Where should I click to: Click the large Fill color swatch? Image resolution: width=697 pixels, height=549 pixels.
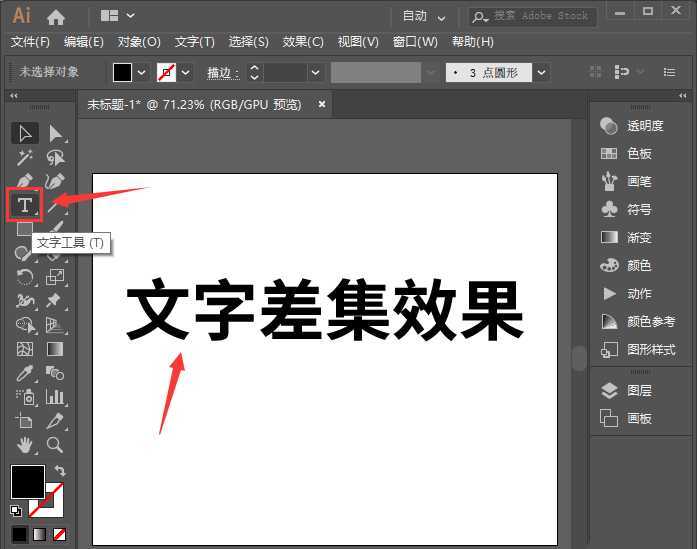pos(27,482)
